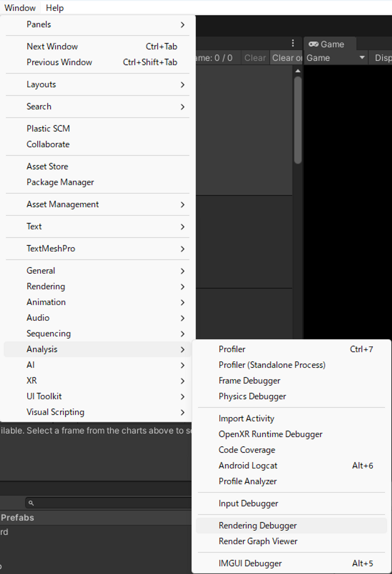
Task: Open the Profiler window
Action: coord(292,349)
